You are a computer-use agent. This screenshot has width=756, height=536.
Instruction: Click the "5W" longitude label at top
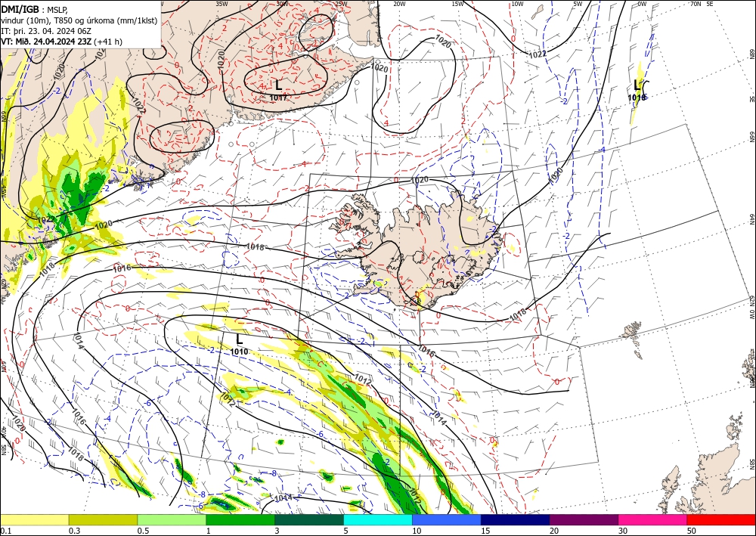coord(578,4)
